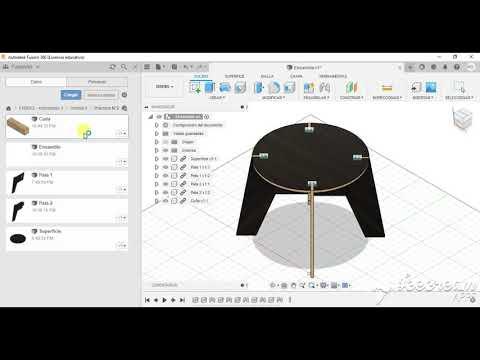Open the Diseño workspace dropdown
The image size is (480, 360).
pyautogui.click(x=165, y=86)
